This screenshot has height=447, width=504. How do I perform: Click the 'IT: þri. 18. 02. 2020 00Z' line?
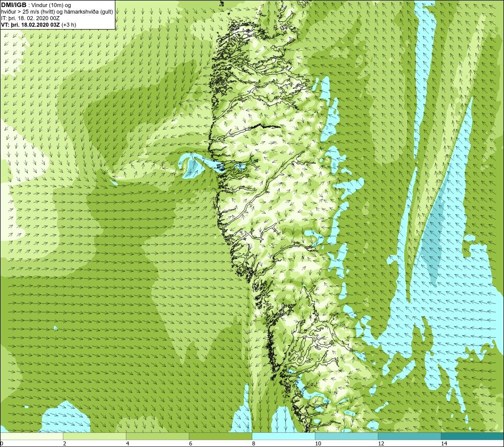(30, 18)
